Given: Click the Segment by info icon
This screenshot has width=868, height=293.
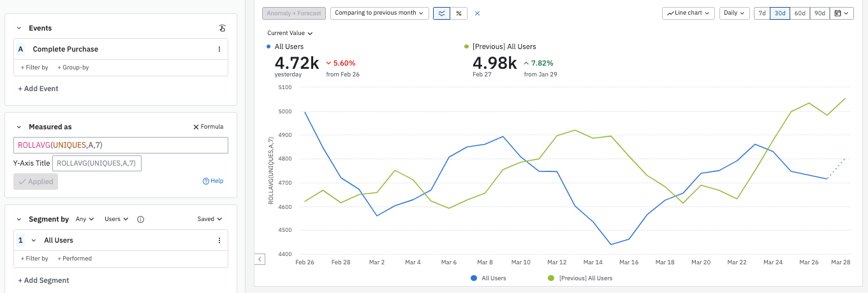Looking at the screenshot, I should click(141, 219).
